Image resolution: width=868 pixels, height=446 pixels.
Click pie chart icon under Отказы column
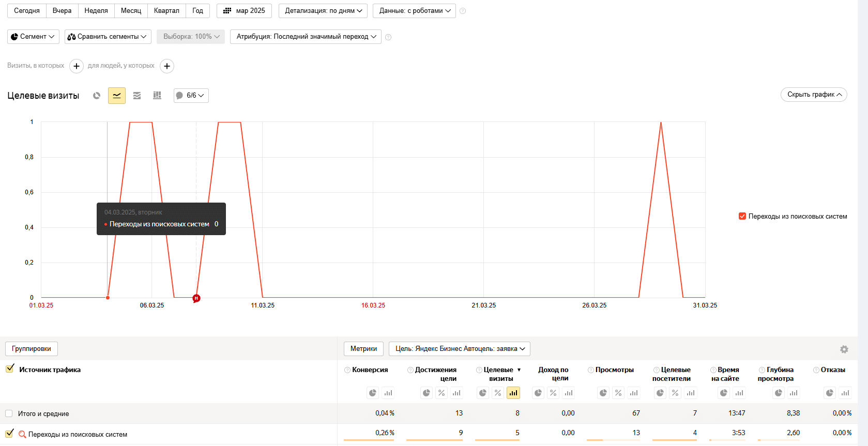[830, 393]
